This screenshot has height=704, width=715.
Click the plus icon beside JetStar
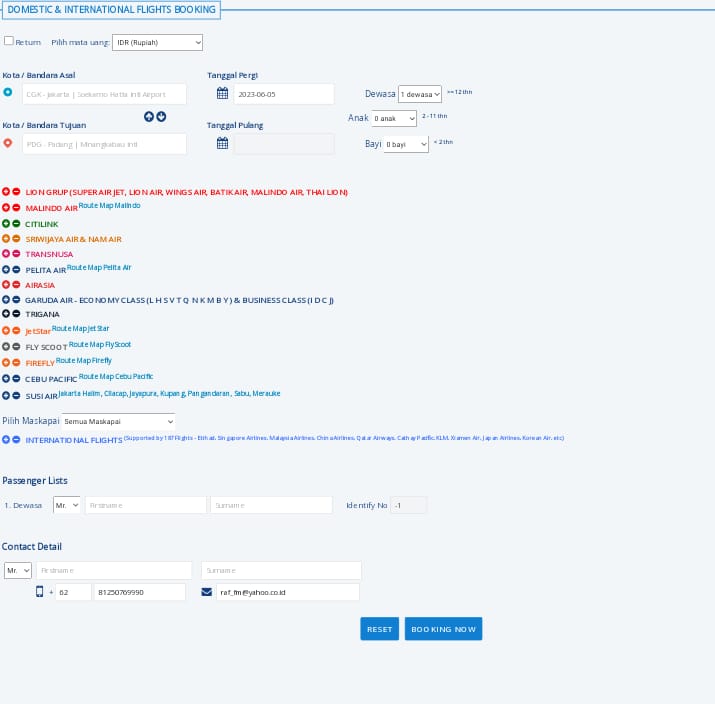click(6, 331)
